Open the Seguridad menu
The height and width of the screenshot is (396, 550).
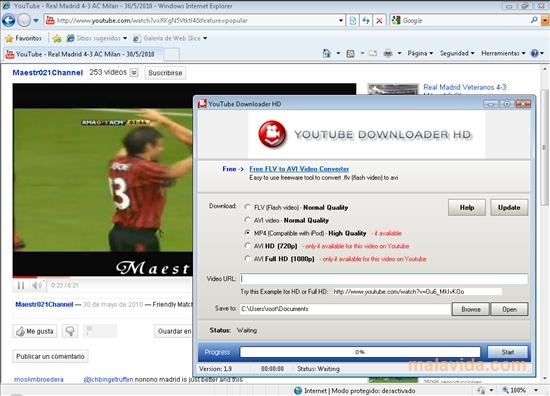click(x=457, y=53)
